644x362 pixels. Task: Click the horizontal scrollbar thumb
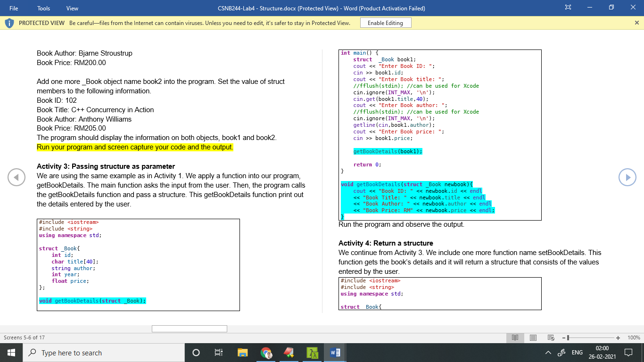pos(189,329)
